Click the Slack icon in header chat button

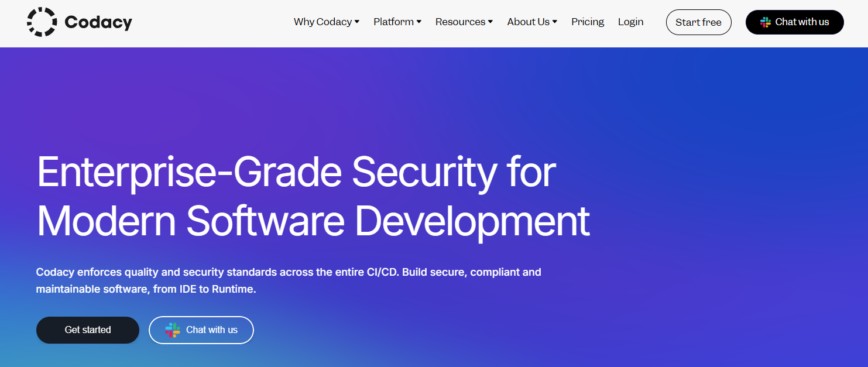766,22
